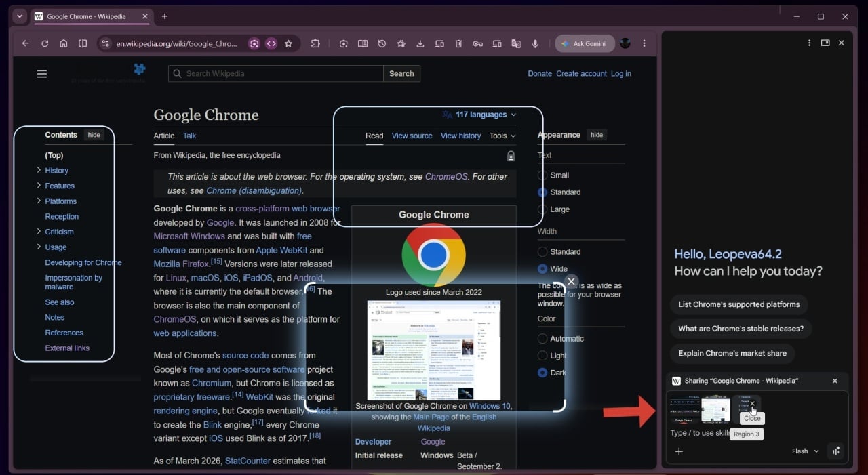Open Reading mode from the toolbar
This screenshot has height=475, width=868.
363,43
